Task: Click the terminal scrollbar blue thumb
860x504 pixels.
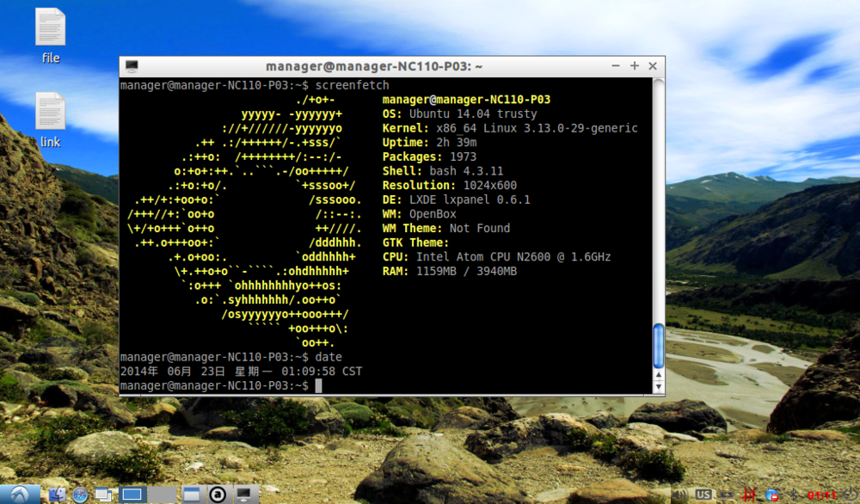Action: coord(659,346)
